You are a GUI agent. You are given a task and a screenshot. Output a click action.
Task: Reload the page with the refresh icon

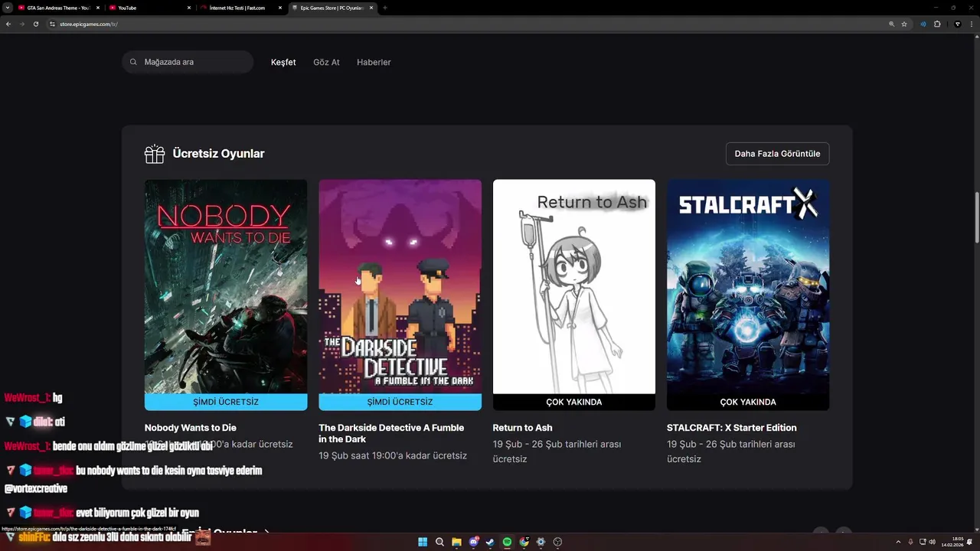tap(35, 24)
